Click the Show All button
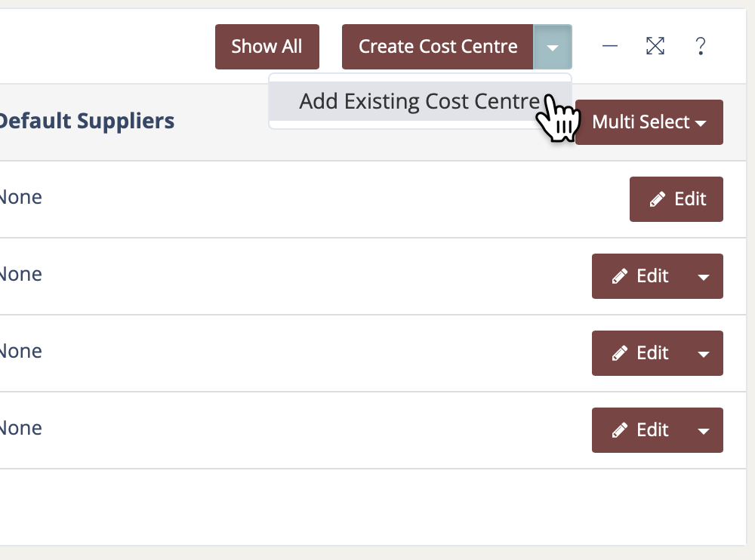This screenshot has width=755, height=560. pos(267,47)
